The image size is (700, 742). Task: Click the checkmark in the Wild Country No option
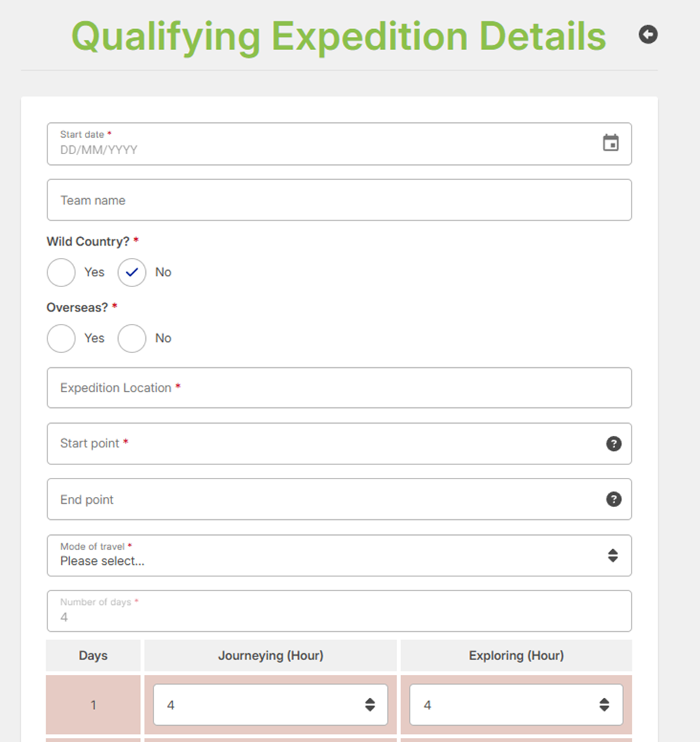pyautogui.click(x=132, y=272)
